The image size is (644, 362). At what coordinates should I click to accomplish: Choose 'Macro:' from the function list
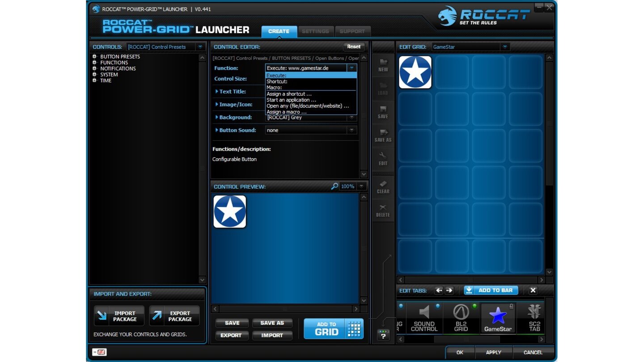pyautogui.click(x=311, y=88)
